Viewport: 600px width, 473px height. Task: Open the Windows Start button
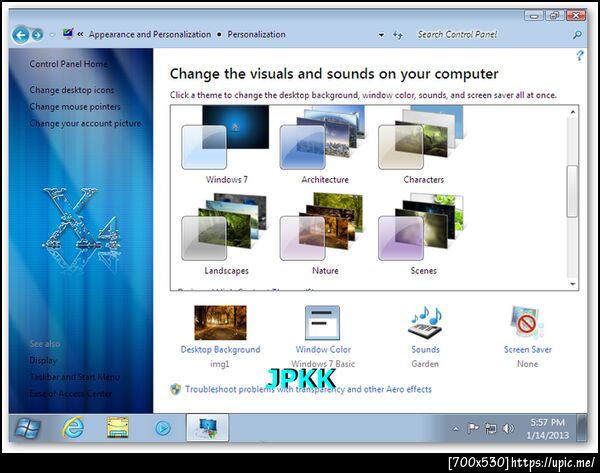point(28,428)
